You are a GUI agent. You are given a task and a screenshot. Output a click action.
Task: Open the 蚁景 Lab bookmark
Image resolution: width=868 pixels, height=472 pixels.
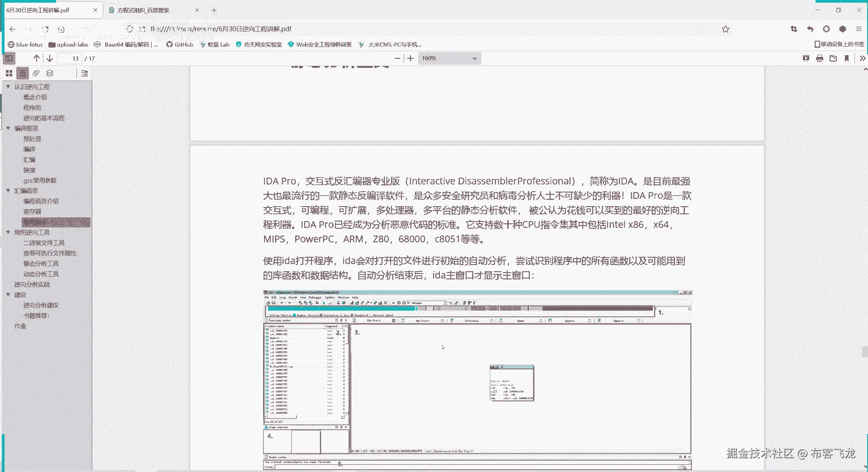coord(215,44)
